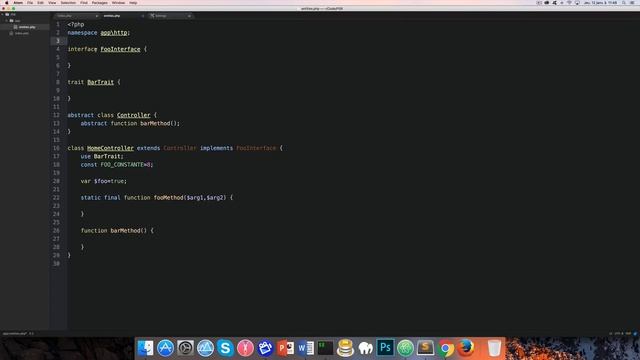This screenshot has height=360, width=640.
Task: Click on 'FooInterface' in line 4
Action: (120, 49)
